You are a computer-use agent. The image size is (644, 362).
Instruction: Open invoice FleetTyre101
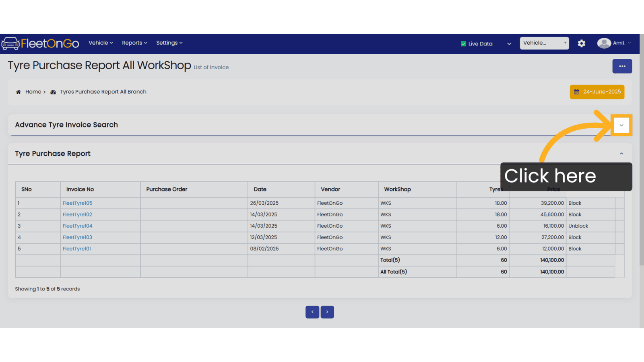tap(76, 249)
